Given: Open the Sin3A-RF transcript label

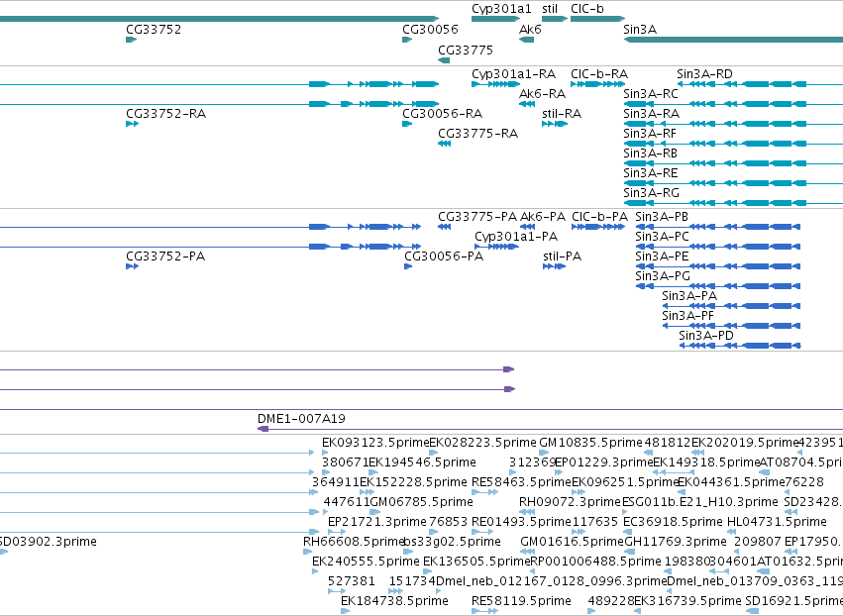Looking at the screenshot, I should pos(650,134).
